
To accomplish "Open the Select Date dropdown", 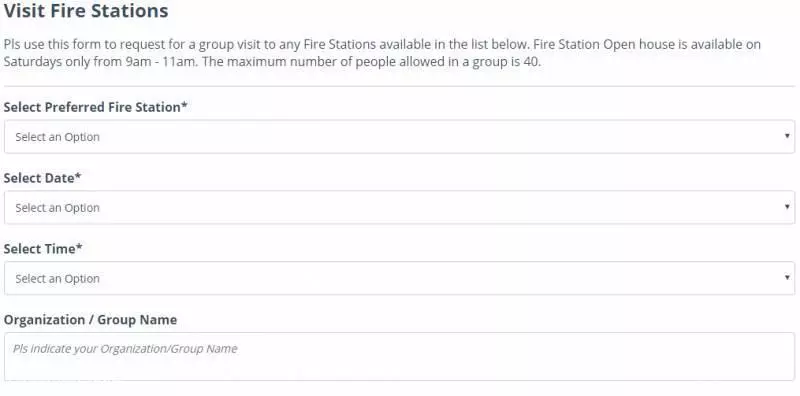I will point(399,208).
